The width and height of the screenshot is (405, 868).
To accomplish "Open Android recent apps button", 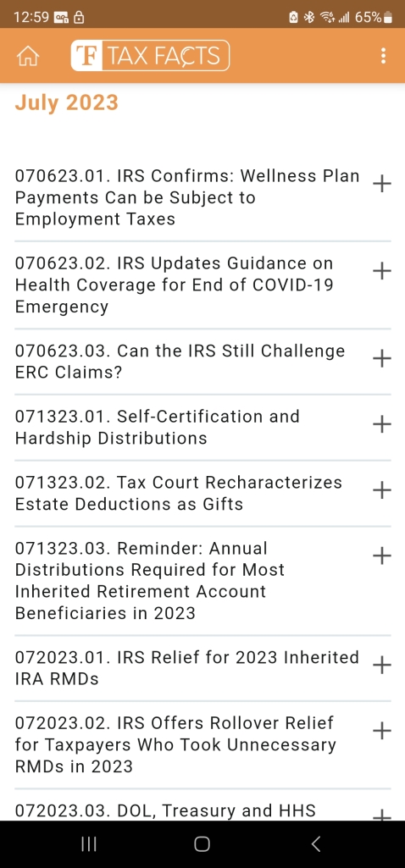I will pos(89,843).
